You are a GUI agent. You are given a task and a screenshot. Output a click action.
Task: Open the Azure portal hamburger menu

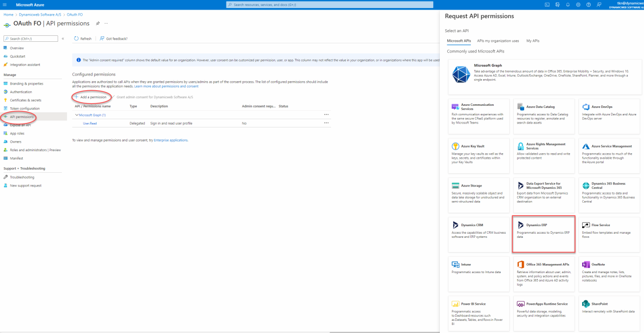tap(5, 5)
